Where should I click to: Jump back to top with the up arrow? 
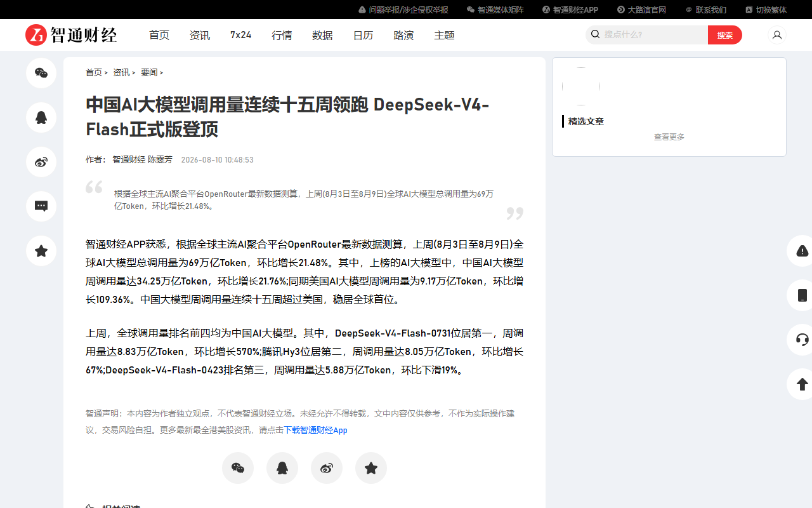[802, 384]
